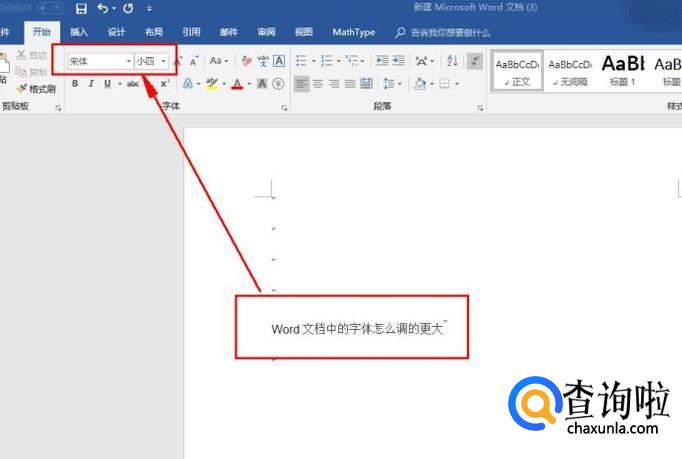682x459 pixels.
Task: Click the 复制 copy button
Action: pos(31,72)
